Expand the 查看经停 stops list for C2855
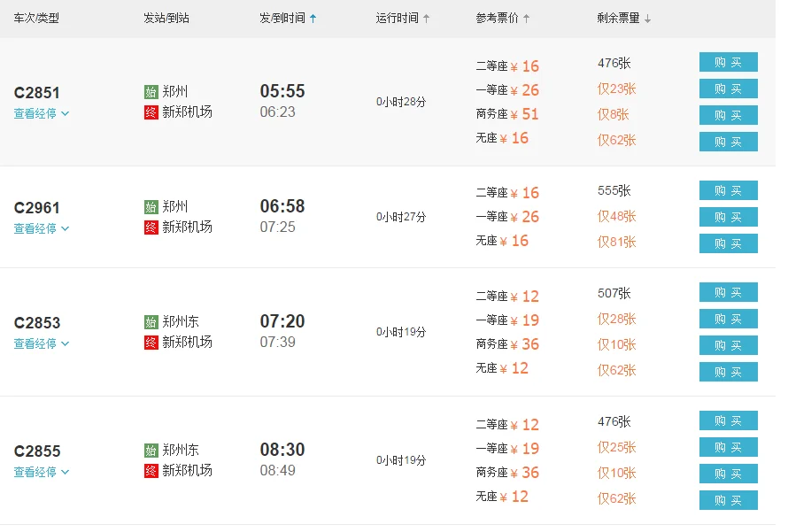Image resolution: width=788 pixels, height=532 pixels. coord(35,472)
